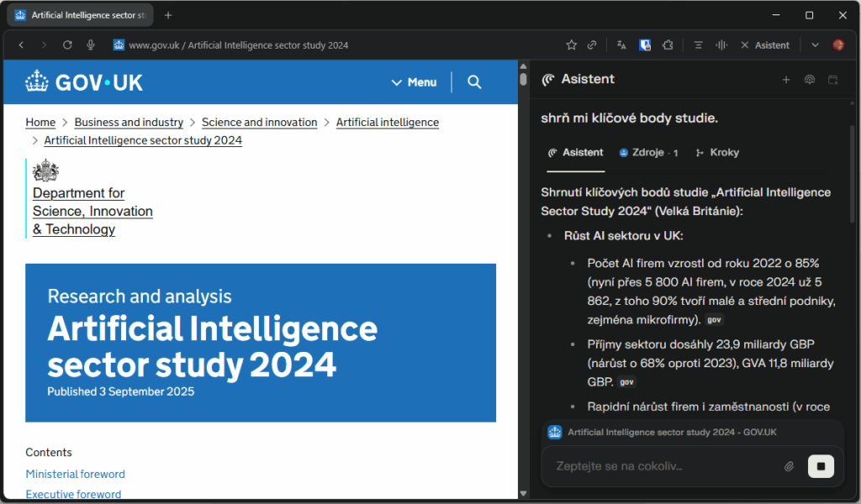
Task: Click the microphone voice input icon
Action: pos(90,45)
